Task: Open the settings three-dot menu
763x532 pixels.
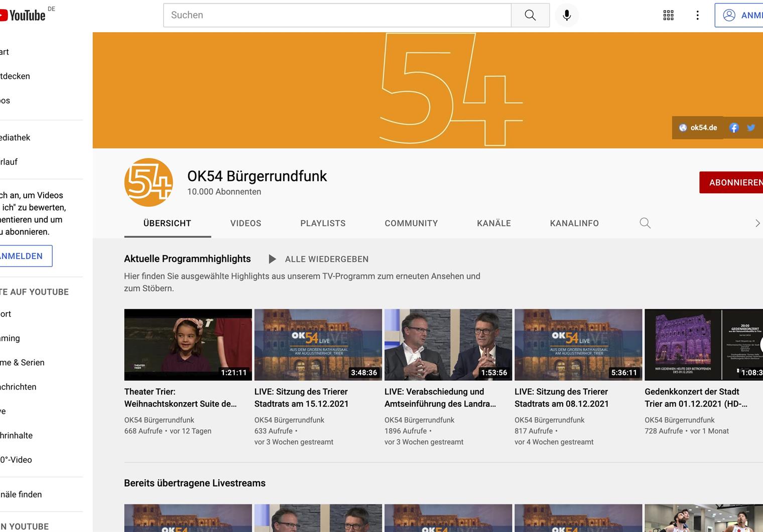Action: [697, 15]
